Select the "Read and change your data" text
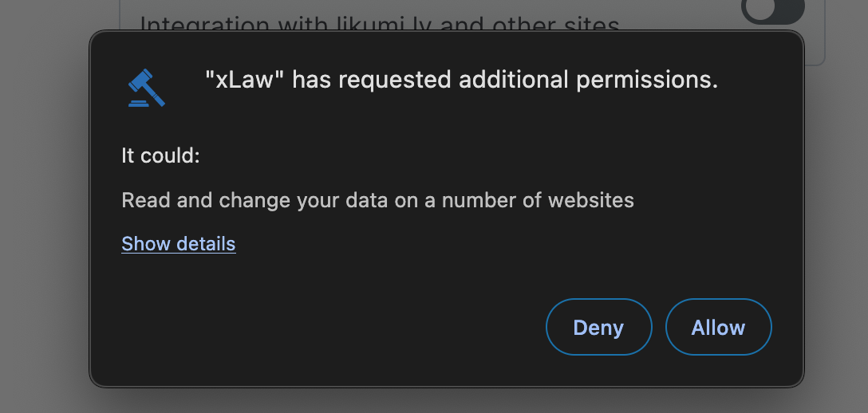The image size is (868, 413). click(377, 199)
